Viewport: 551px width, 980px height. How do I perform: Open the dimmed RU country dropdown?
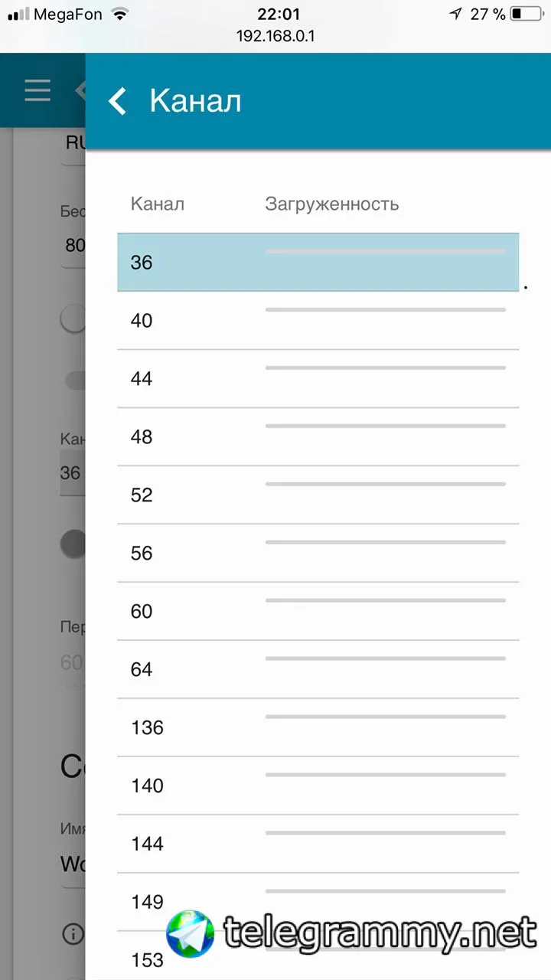[x=73, y=143]
